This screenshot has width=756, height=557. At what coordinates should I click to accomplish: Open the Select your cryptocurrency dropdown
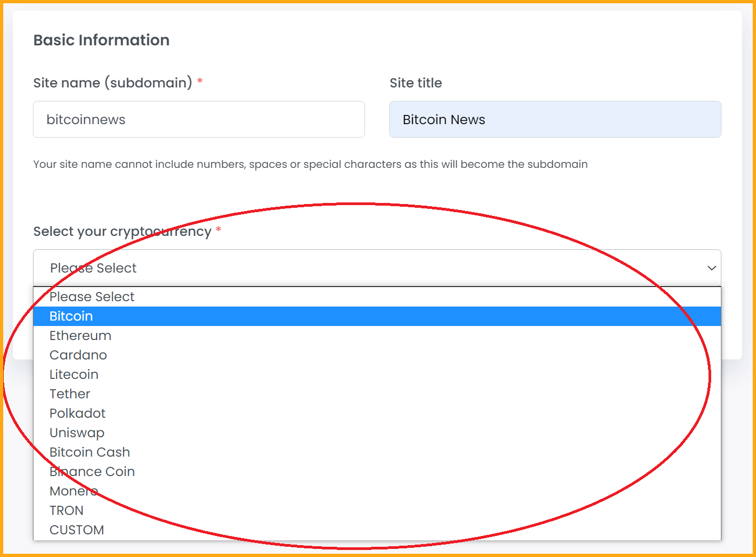click(x=377, y=268)
